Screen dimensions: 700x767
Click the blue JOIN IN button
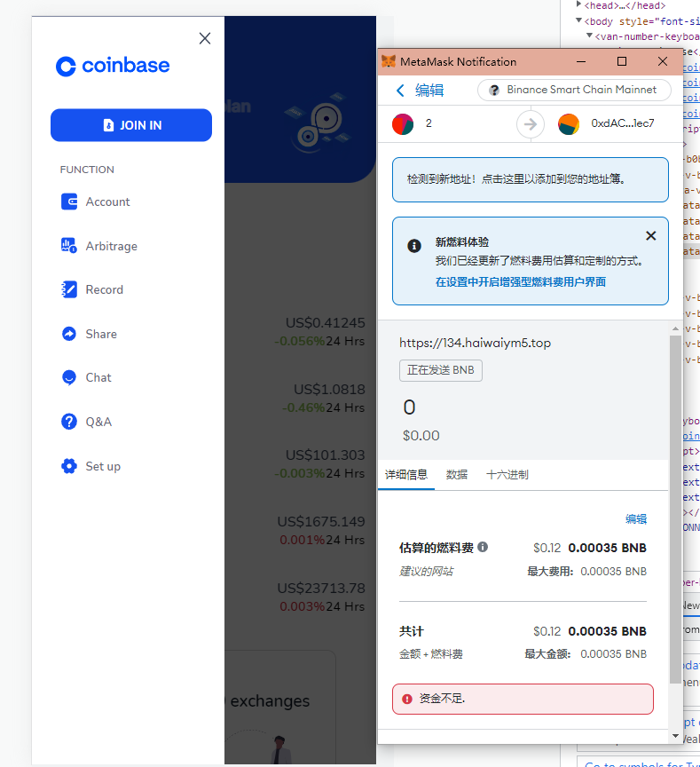(x=131, y=125)
